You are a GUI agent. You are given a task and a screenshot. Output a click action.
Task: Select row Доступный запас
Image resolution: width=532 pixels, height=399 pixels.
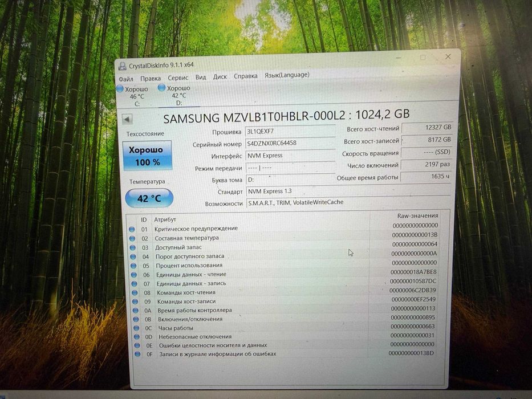pyautogui.click(x=284, y=246)
